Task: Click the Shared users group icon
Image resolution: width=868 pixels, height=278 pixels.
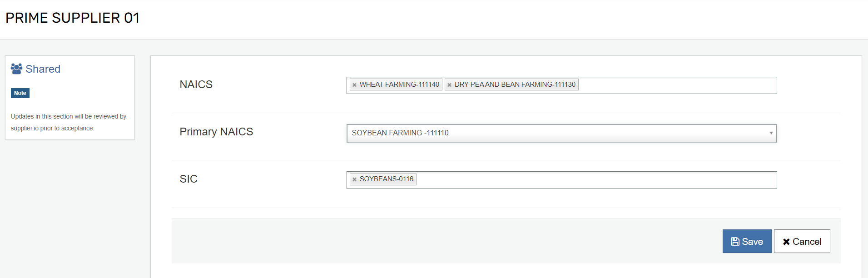Action: click(16, 69)
